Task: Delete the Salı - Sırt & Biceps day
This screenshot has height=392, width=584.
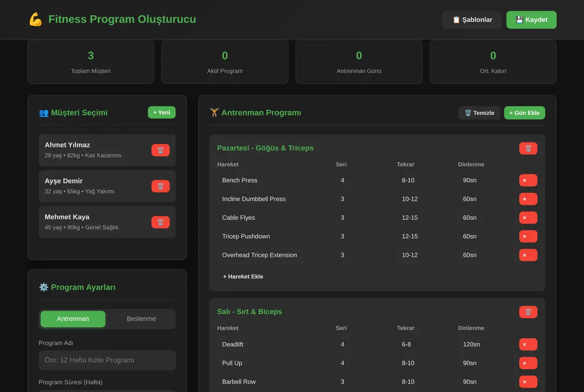Action: point(528,312)
